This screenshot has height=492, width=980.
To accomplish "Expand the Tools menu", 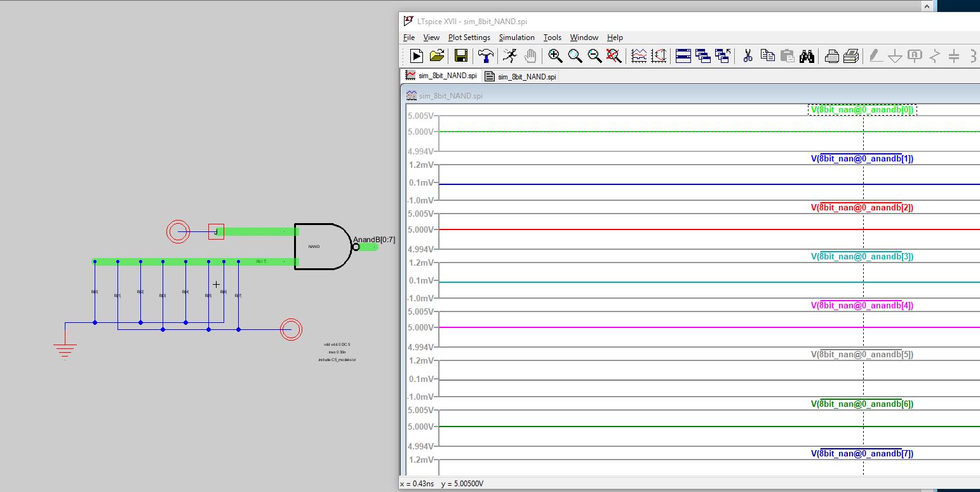I will (x=552, y=38).
